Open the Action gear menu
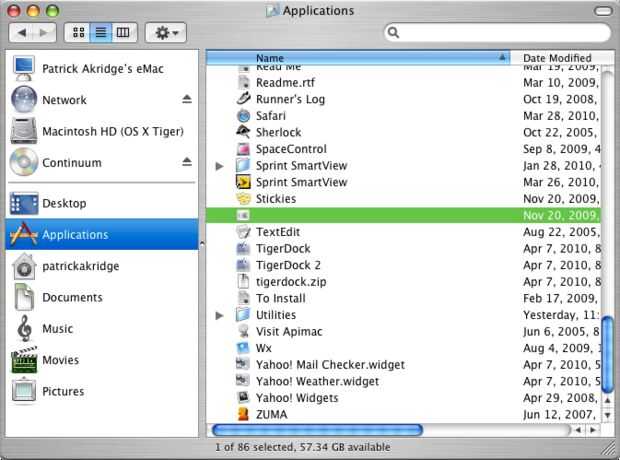The height and width of the screenshot is (460, 620). [x=166, y=32]
